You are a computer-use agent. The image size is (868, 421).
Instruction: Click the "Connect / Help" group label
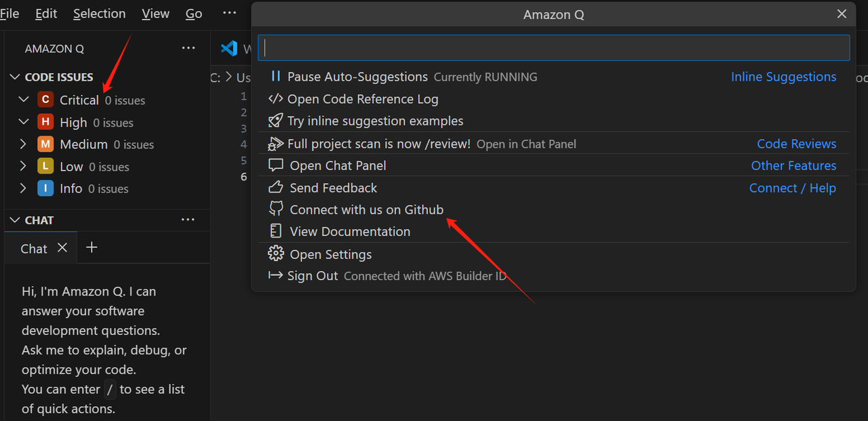click(793, 188)
